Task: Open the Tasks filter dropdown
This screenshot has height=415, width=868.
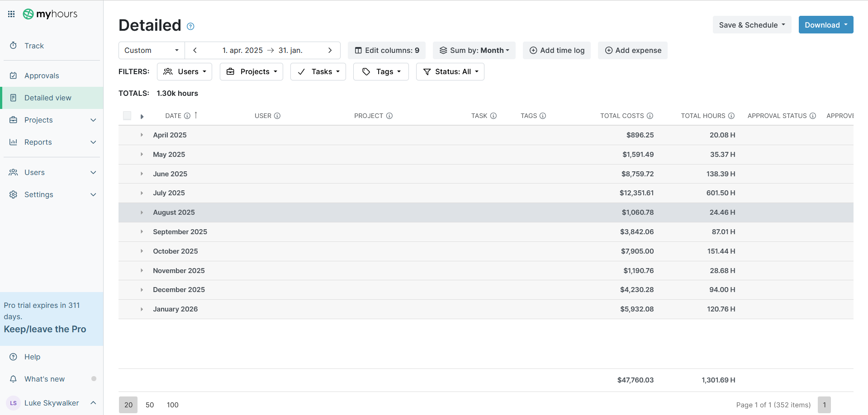Action: (x=318, y=71)
